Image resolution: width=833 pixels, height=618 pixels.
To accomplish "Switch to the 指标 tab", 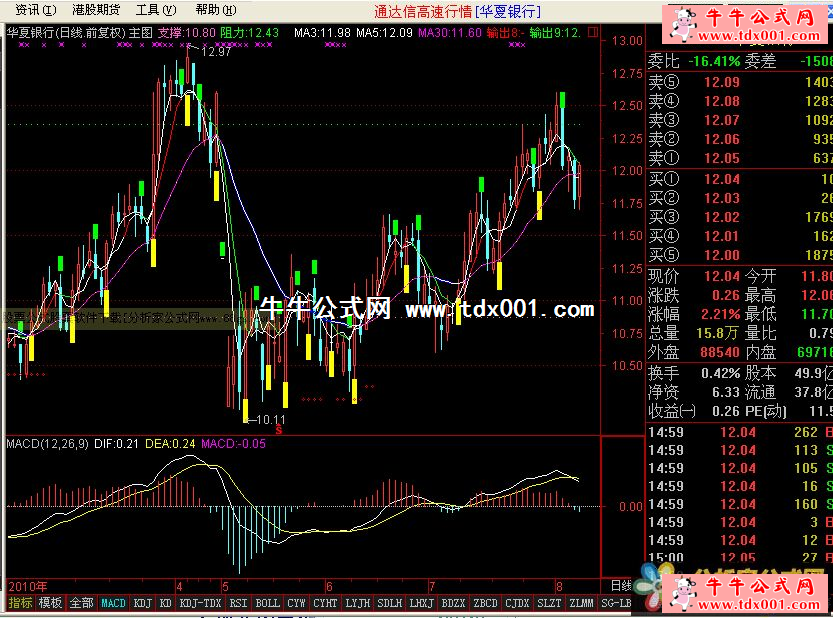I will click(x=20, y=603).
